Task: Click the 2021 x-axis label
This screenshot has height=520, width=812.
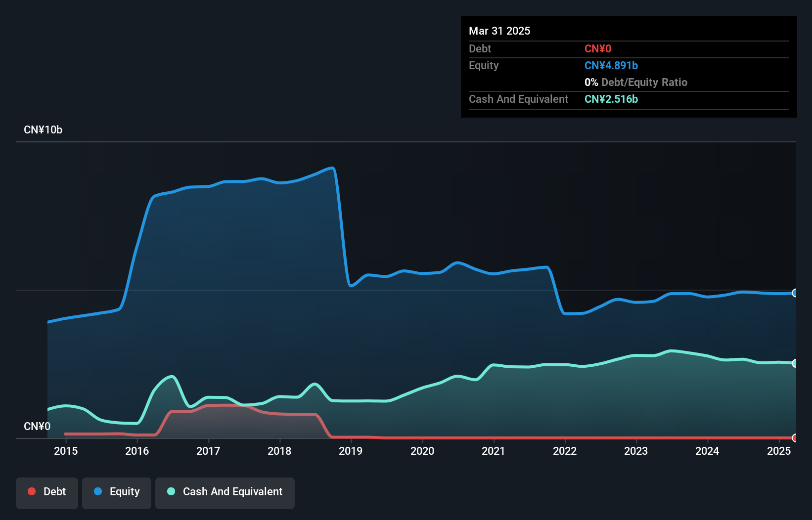Action: [494, 451]
